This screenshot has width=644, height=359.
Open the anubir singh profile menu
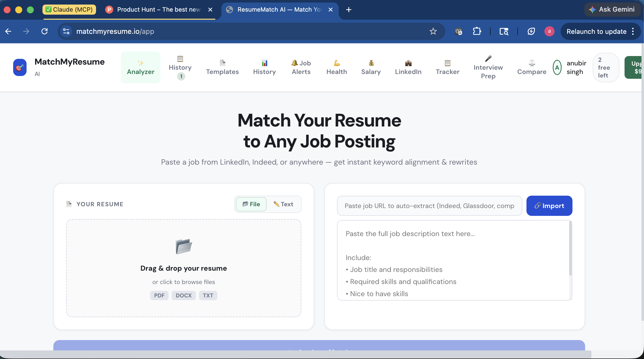[x=569, y=67]
